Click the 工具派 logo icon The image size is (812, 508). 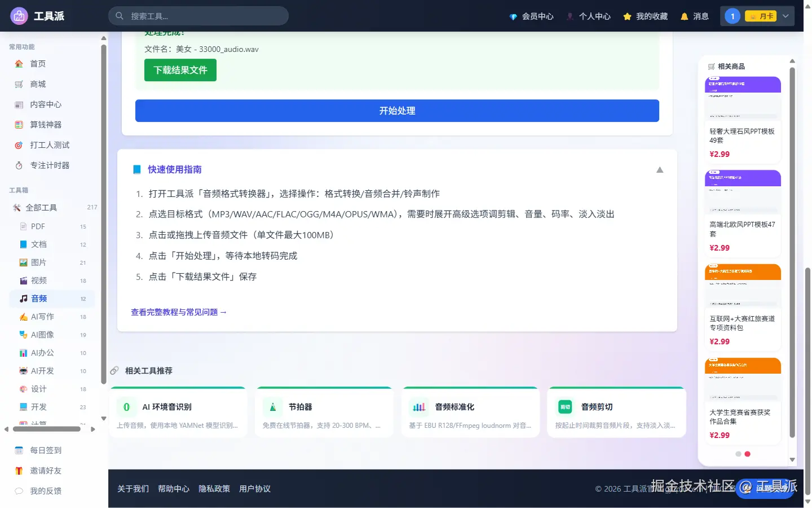(19, 16)
